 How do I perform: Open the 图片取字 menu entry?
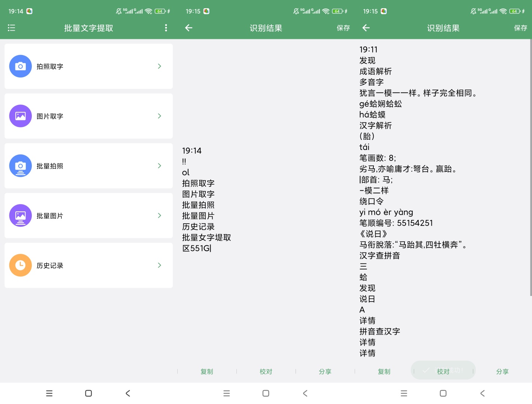click(x=89, y=116)
